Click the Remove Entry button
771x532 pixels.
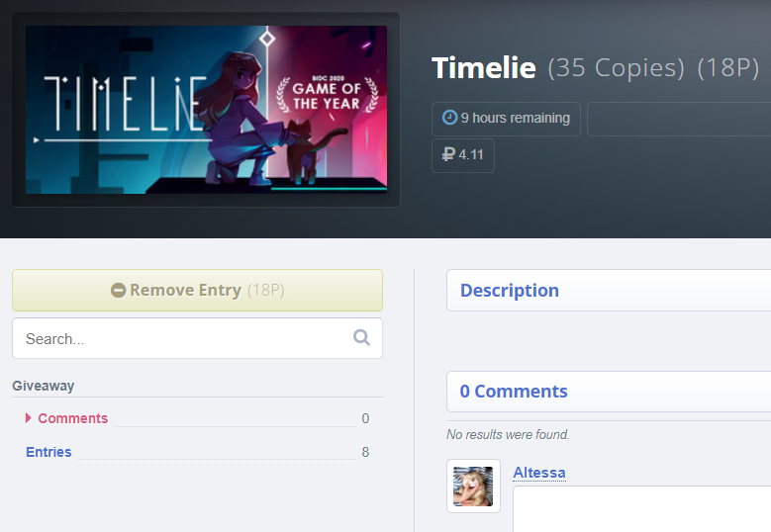coord(197,291)
